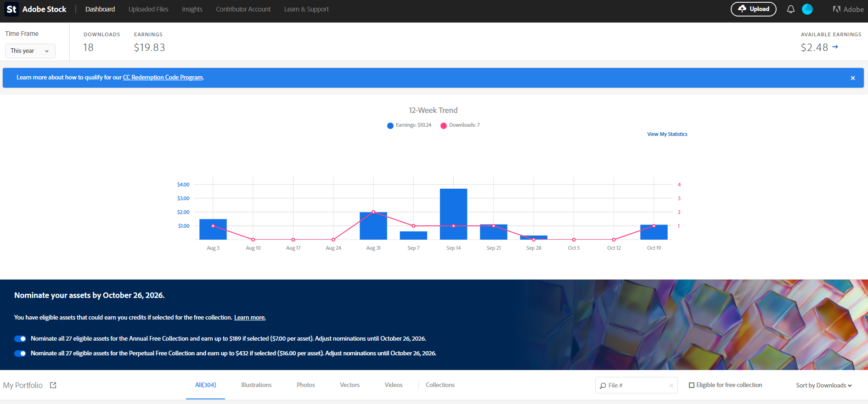The height and width of the screenshot is (404, 868).
Task: Open Contributor Account page
Action: point(243,9)
